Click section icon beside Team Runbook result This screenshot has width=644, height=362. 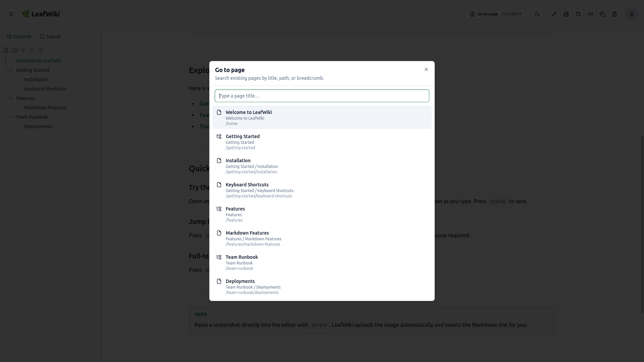pyautogui.click(x=219, y=257)
